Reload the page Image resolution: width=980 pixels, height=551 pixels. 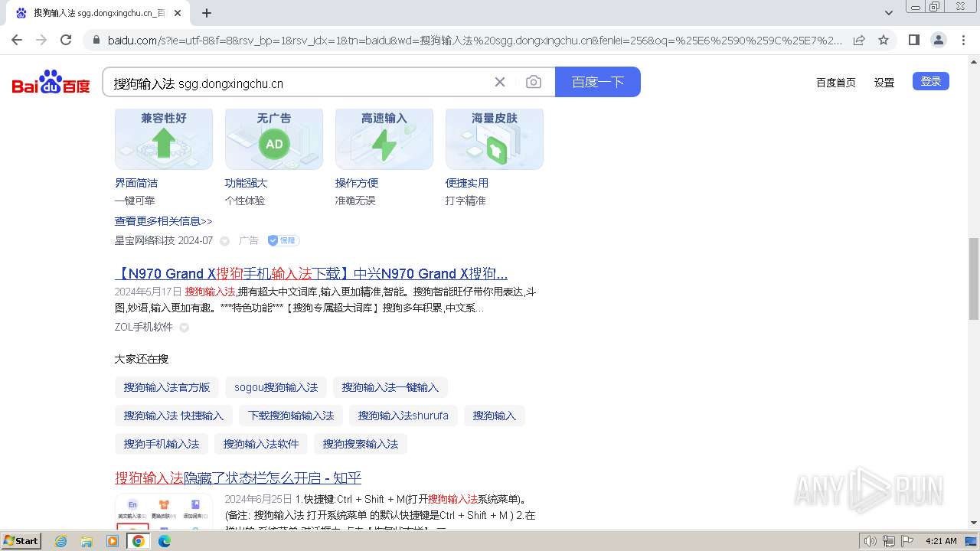click(x=66, y=40)
